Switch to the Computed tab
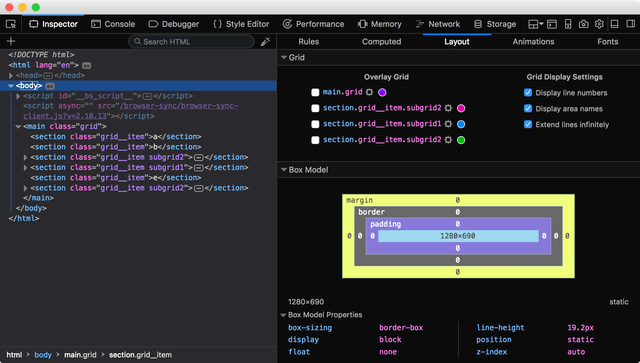640x363 pixels. click(382, 42)
